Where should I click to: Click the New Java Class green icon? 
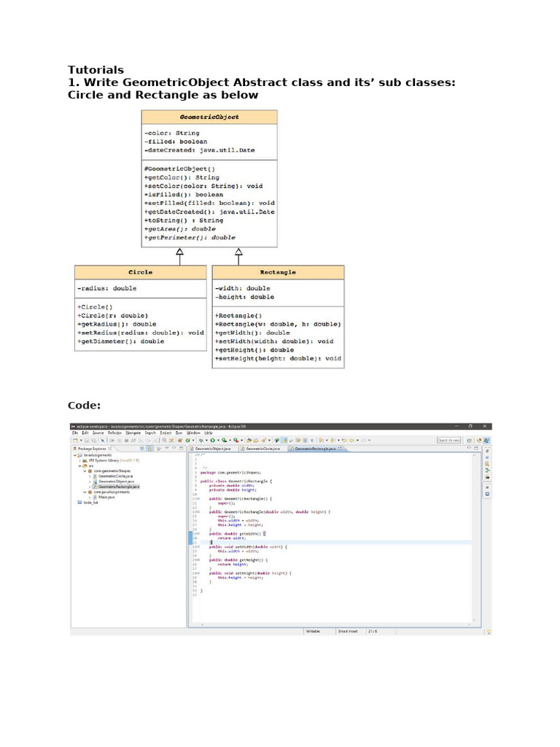(187, 440)
